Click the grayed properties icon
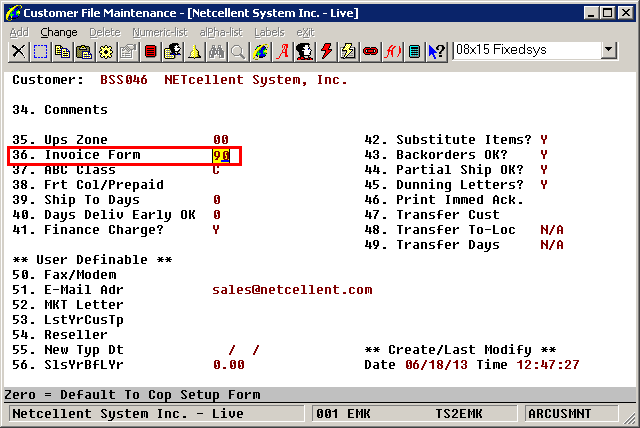The width and height of the screenshot is (640, 428). tap(129, 52)
